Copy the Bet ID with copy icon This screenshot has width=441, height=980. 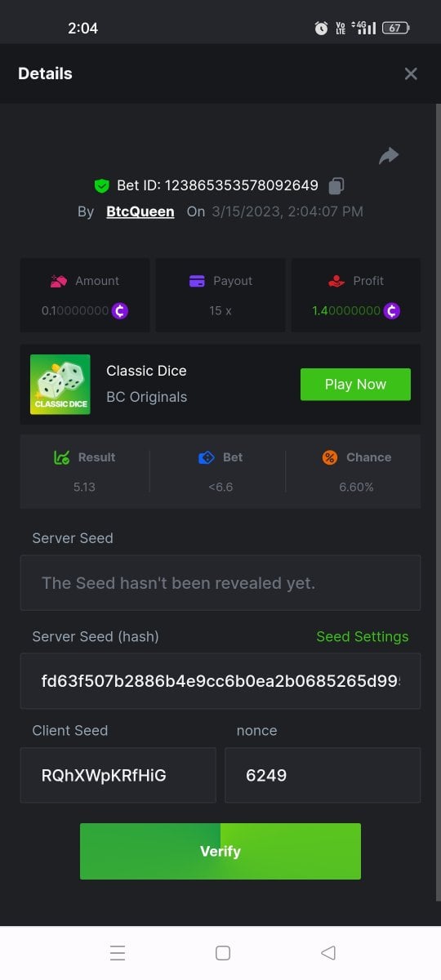(336, 186)
